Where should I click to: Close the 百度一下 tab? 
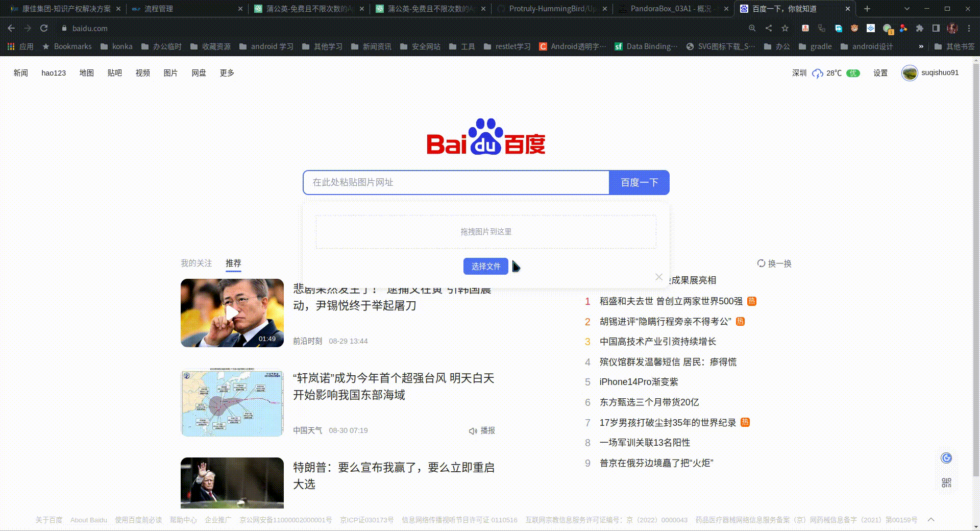(x=848, y=9)
